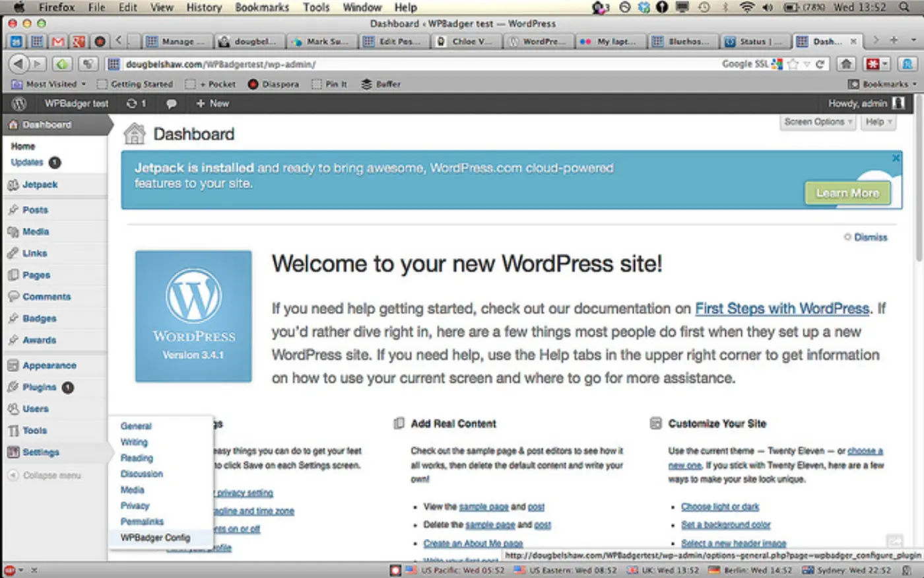The height and width of the screenshot is (578, 924).
Task: Click the Buffer bookmark
Action: pyautogui.click(x=381, y=85)
